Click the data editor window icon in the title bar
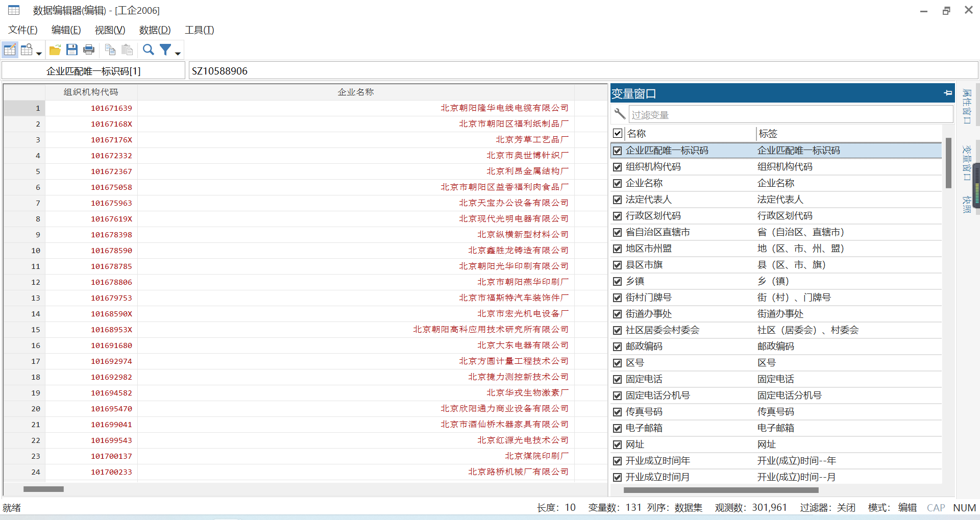Viewport: 980px width, 520px height. (x=14, y=10)
